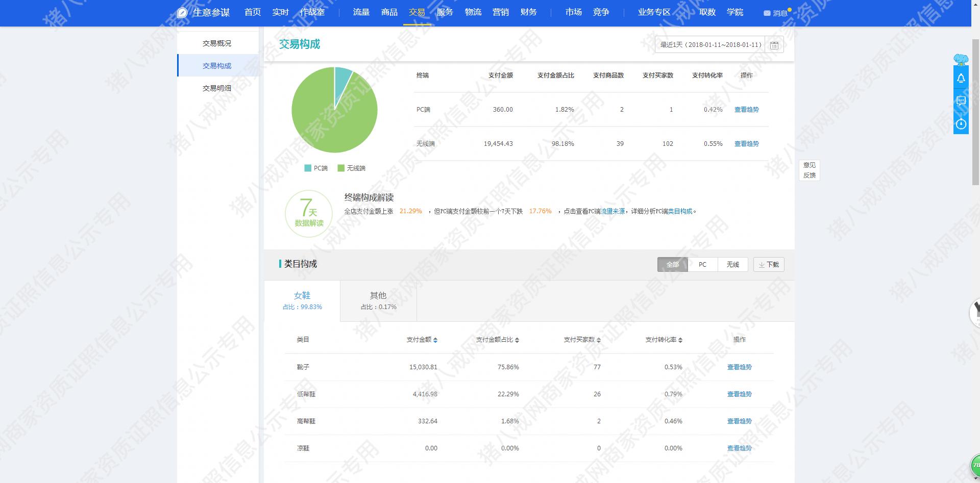Toggle PC端 legend swatch in pie chart

[x=308, y=168]
